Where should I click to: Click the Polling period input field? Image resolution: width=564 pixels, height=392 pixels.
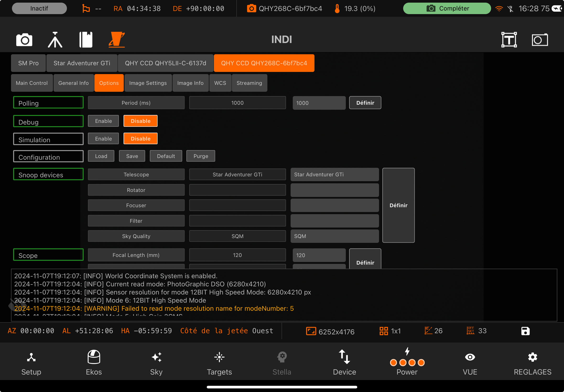pos(319,103)
